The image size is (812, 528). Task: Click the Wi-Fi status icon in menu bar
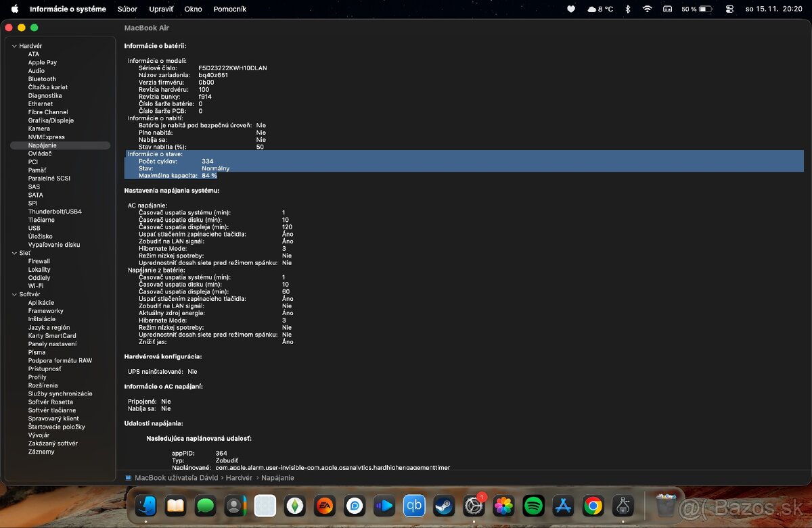point(647,9)
